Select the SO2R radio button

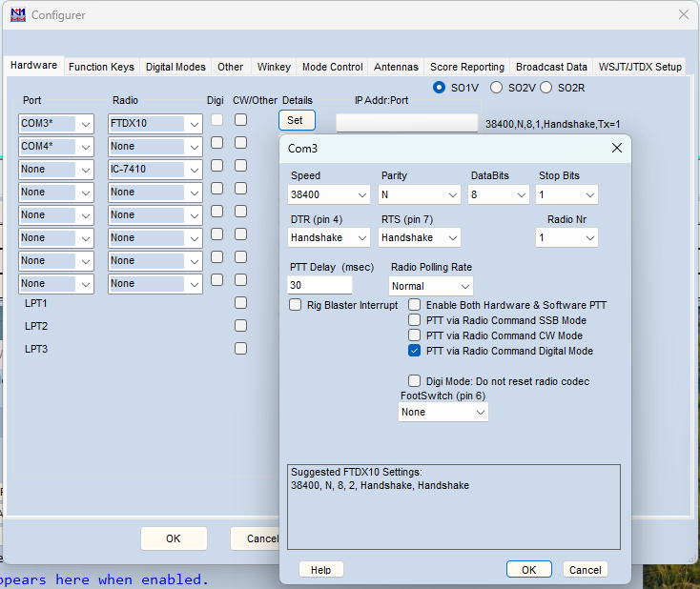(x=546, y=88)
